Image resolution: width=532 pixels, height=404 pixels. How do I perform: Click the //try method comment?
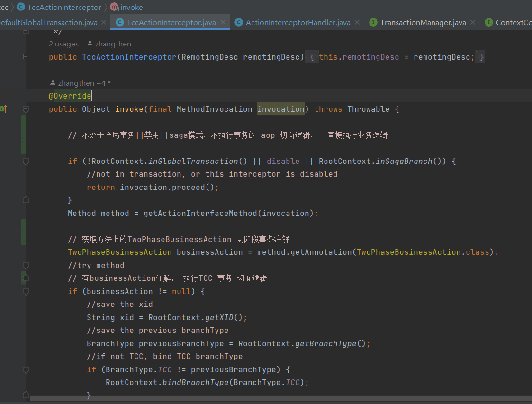point(96,265)
